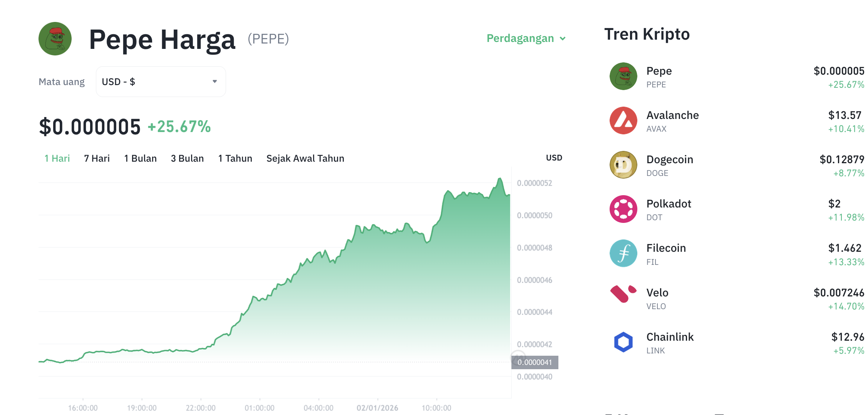868x415 pixels.
Task: Enable the 1 Bulan time range
Action: click(140, 158)
